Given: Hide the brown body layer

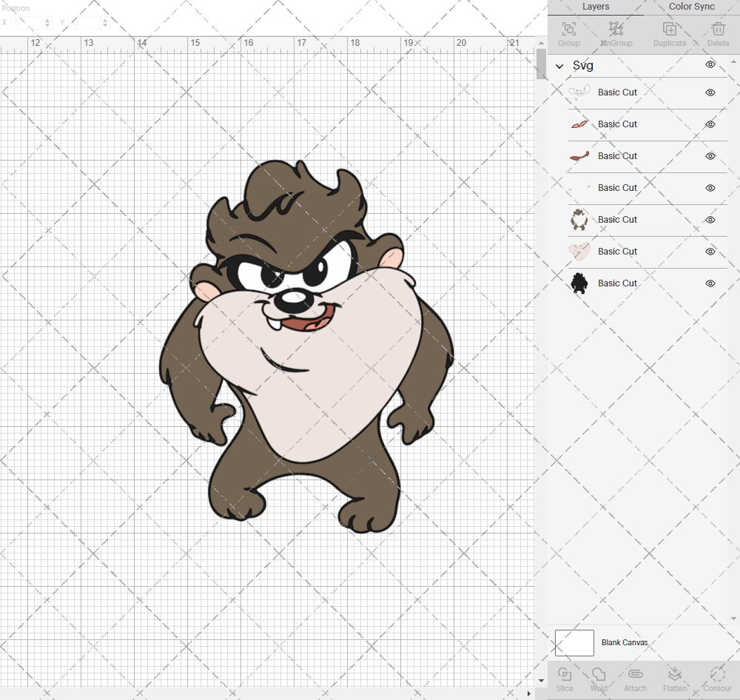Looking at the screenshot, I should [x=710, y=220].
